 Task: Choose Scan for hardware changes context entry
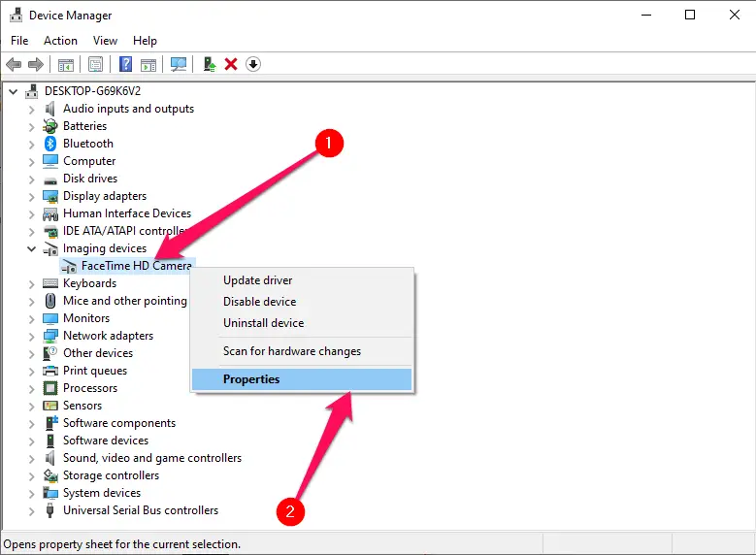click(x=302, y=351)
